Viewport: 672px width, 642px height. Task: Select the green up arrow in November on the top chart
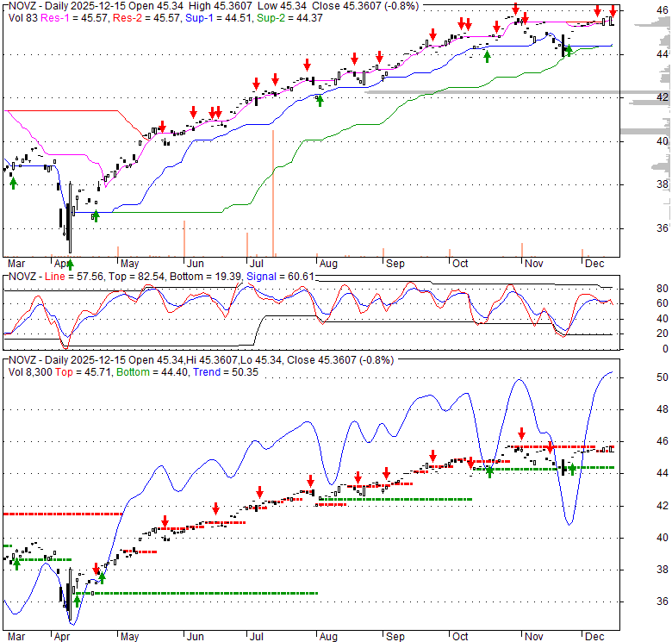(x=568, y=51)
